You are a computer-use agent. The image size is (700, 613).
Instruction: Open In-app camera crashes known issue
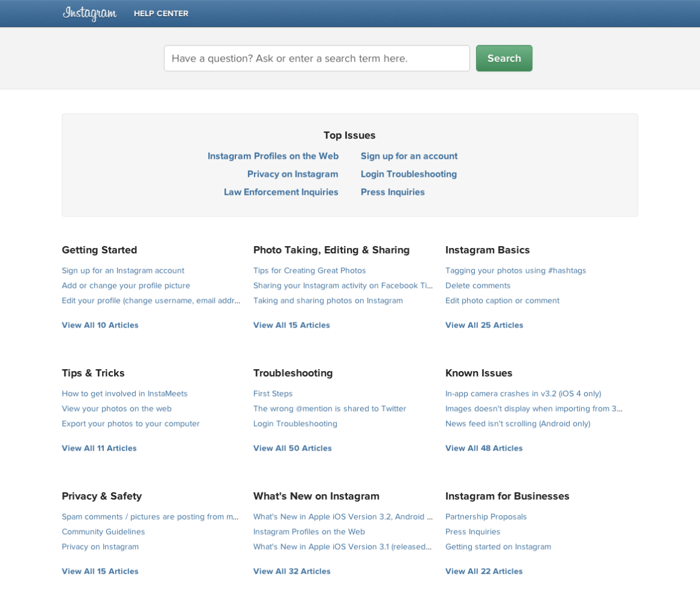(x=523, y=393)
